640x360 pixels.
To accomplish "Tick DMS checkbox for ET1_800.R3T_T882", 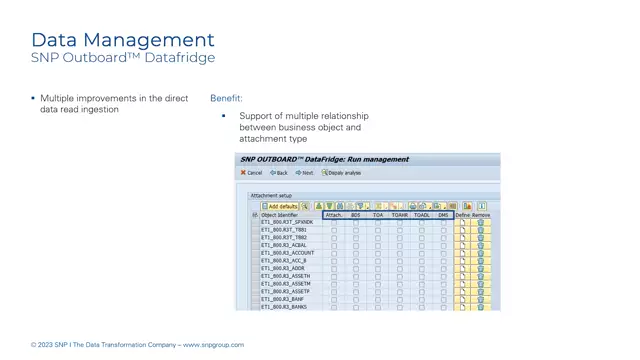I will pos(444,238).
